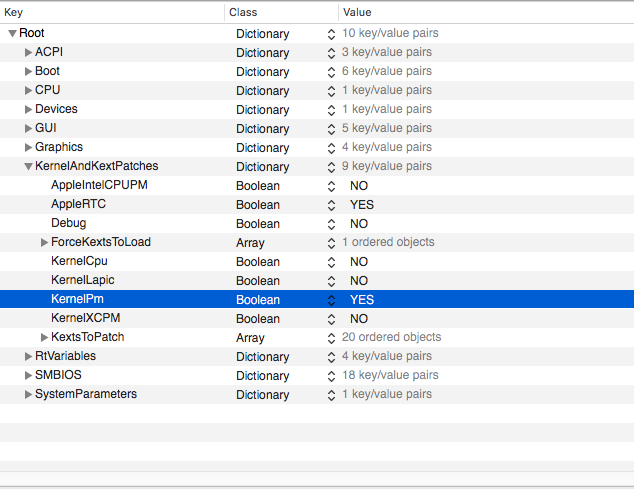Viewport: 634px width, 489px height.
Task: Toggle AppleIntelCPUPM NO value
Action: point(359,186)
